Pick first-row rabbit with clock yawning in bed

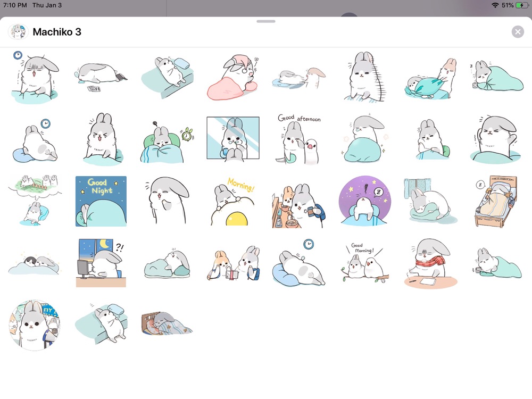click(x=35, y=77)
